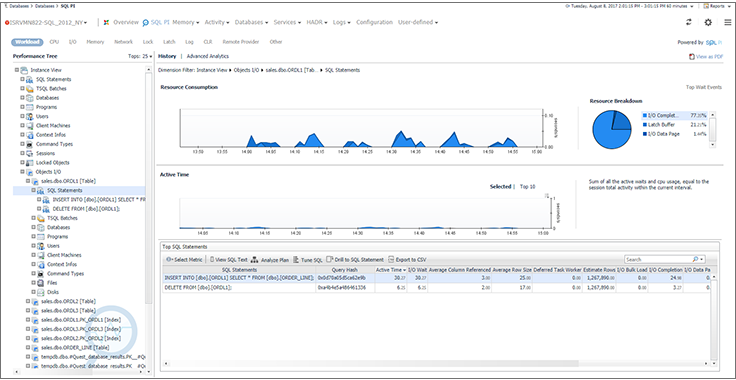Viewport: 736px width, 380px height.
Task: Click the SQL PI magnifier icon
Action: pyautogui.click(x=146, y=22)
